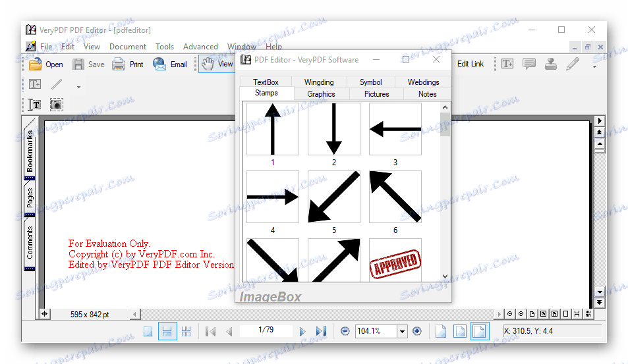The width and height of the screenshot is (628, 364).
Task: Select stamp 4, the right arrow
Action: pos(273,197)
